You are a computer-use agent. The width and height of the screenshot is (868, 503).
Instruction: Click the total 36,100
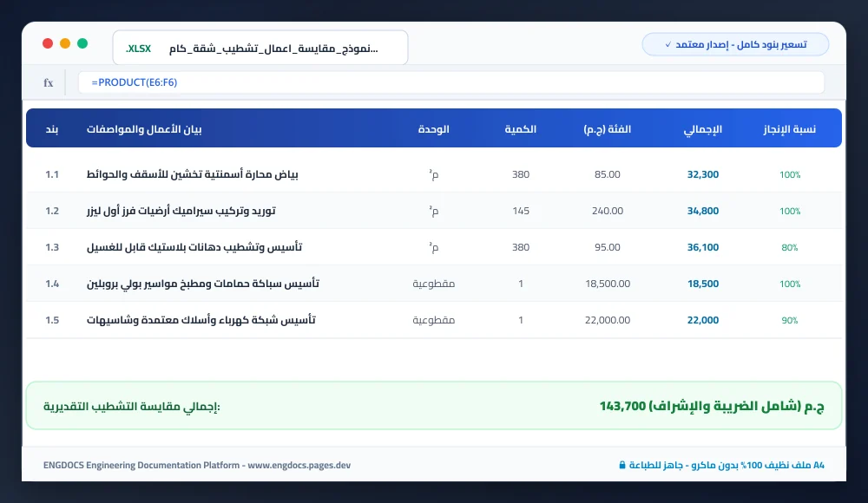click(702, 247)
